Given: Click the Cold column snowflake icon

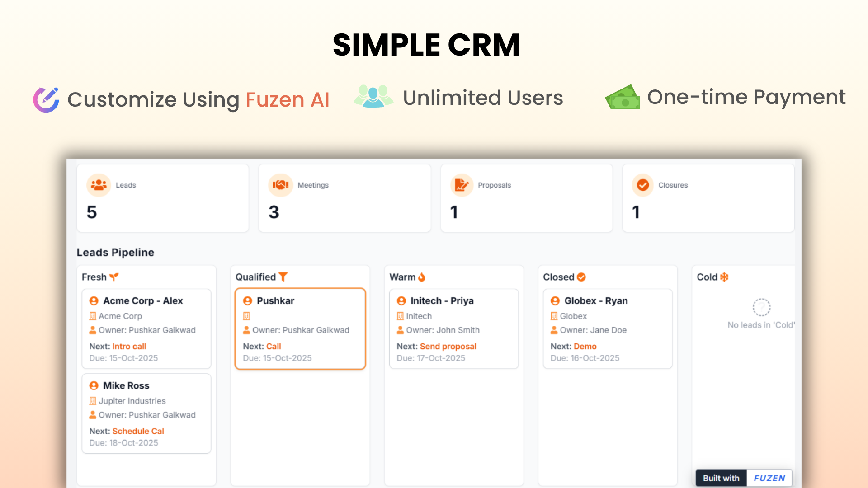Looking at the screenshot, I should click(x=724, y=277).
